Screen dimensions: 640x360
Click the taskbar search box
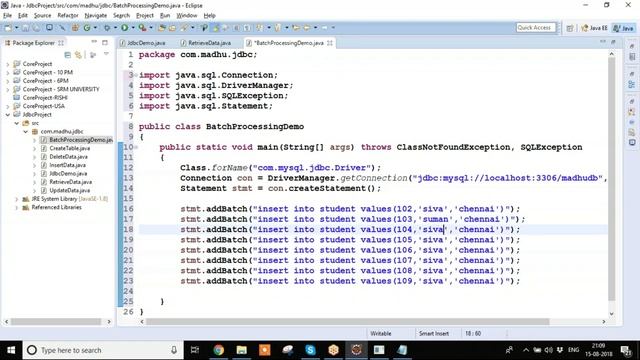click(103, 350)
